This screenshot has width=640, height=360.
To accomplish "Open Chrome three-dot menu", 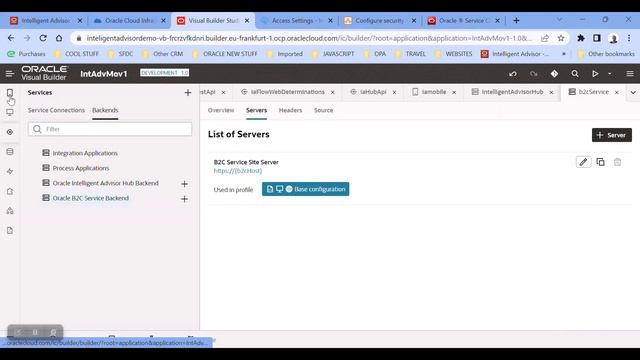I will pos(629,38).
